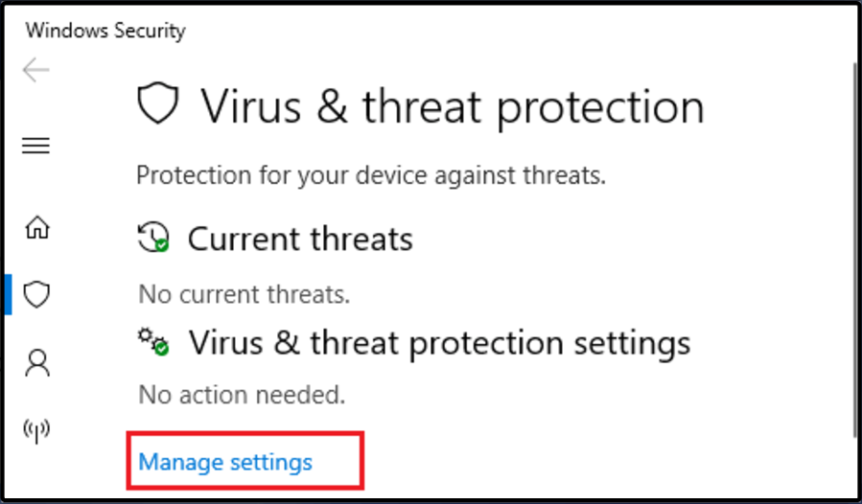Image resolution: width=862 pixels, height=504 pixels.
Task: Click the blue active indicator beside the shield
Action: point(8,294)
